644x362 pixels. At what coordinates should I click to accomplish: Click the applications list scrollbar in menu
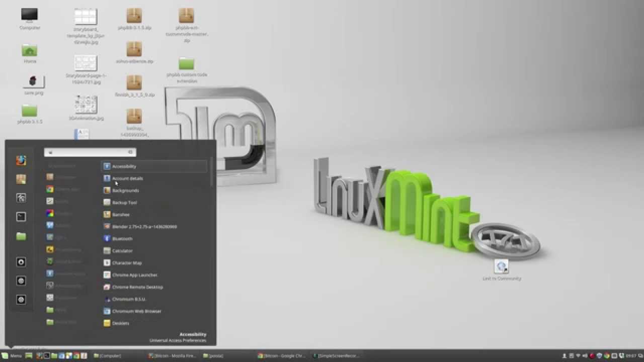(212, 171)
